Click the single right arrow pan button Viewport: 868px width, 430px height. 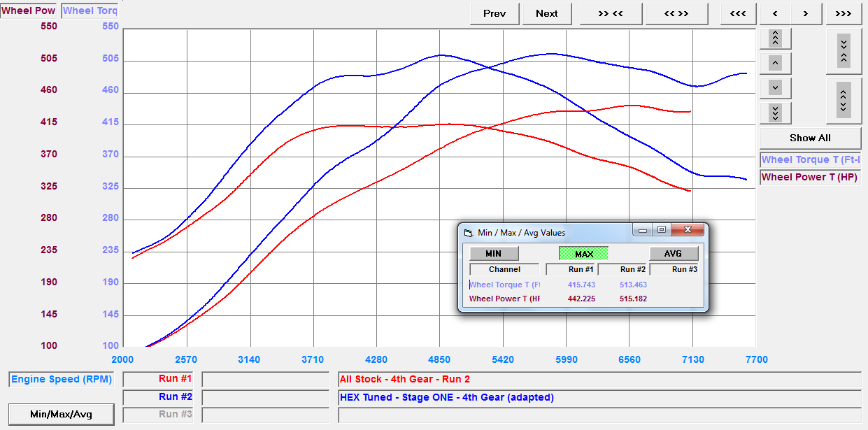[x=806, y=13]
